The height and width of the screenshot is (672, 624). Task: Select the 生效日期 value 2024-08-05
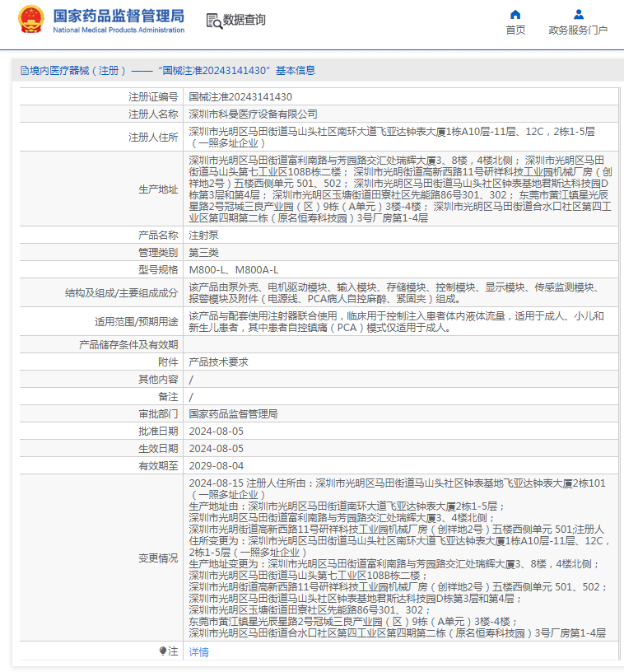[217, 449]
